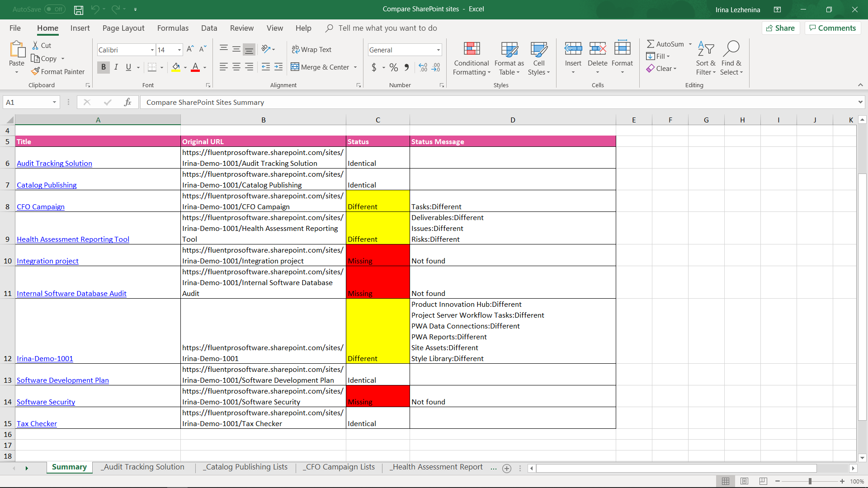Click the Tax Checker link
Image resolution: width=868 pixels, height=488 pixels.
point(37,424)
